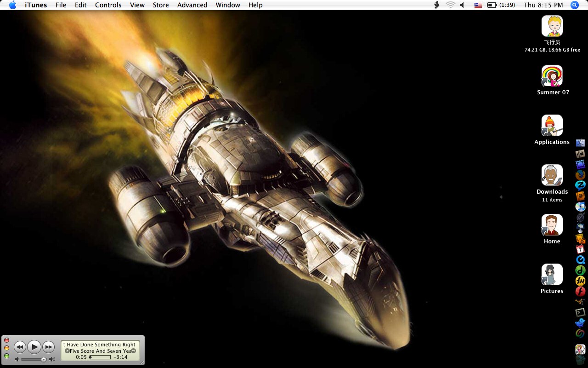Open Finder from the Dock

[x=580, y=143]
